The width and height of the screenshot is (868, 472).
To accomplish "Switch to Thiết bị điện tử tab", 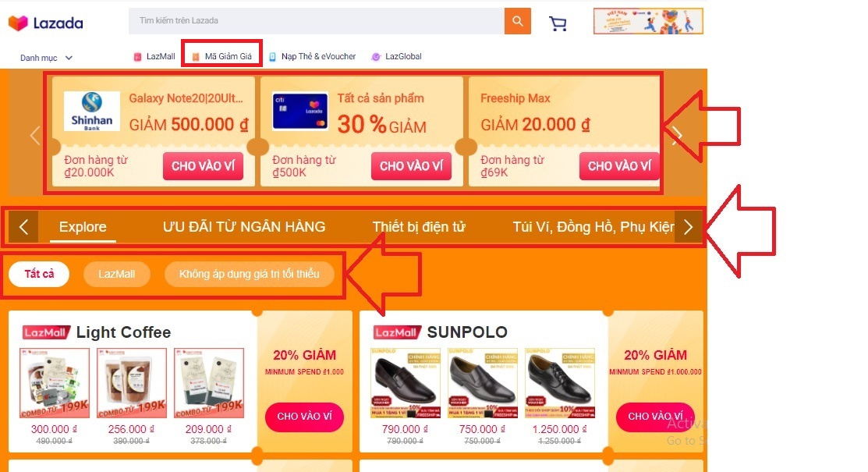I will pos(419,227).
